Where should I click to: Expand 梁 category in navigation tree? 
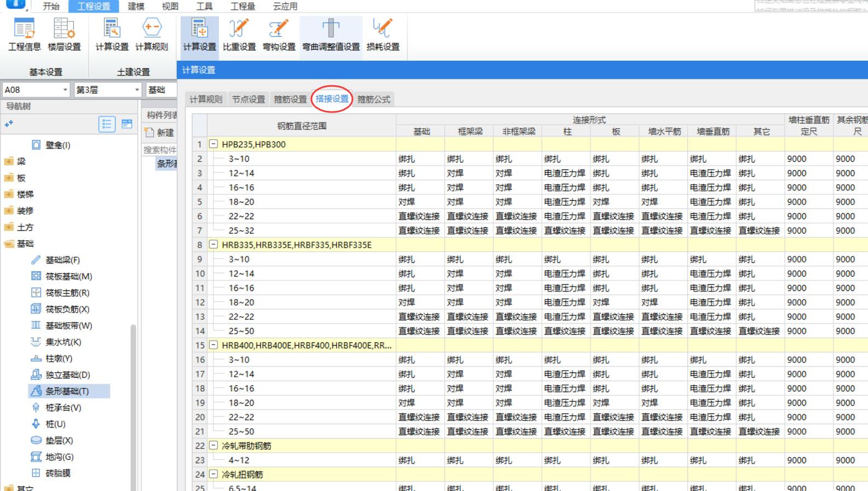9,161
